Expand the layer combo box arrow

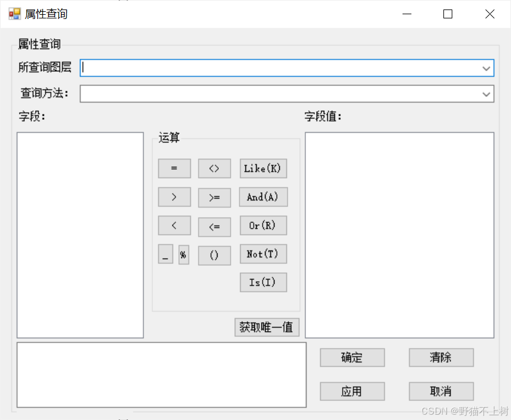(486, 68)
